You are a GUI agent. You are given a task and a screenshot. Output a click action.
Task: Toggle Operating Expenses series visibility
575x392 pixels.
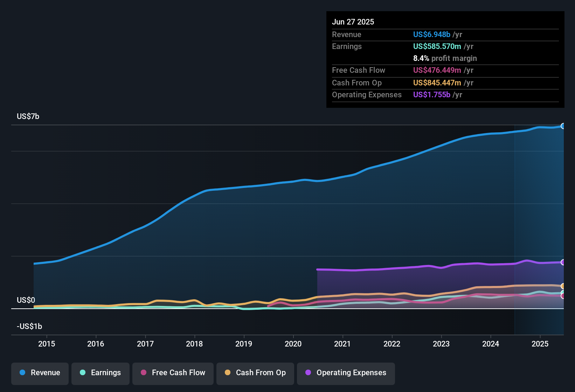(x=346, y=373)
